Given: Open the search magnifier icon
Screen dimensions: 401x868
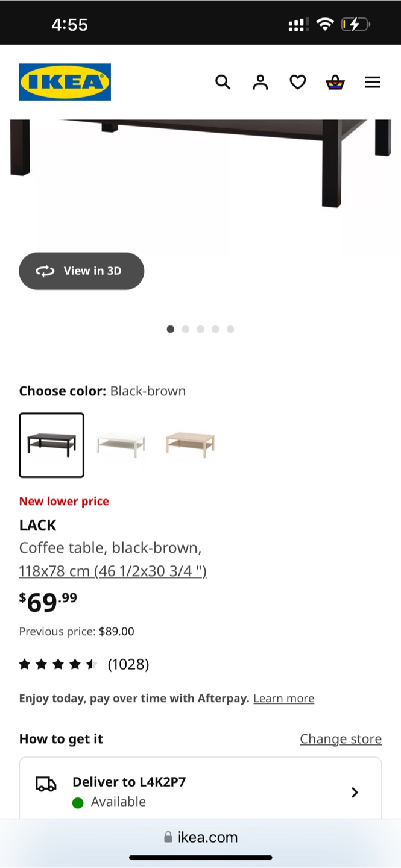Looking at the screenshot, I should pyautogui.click(x=223, y=82).
